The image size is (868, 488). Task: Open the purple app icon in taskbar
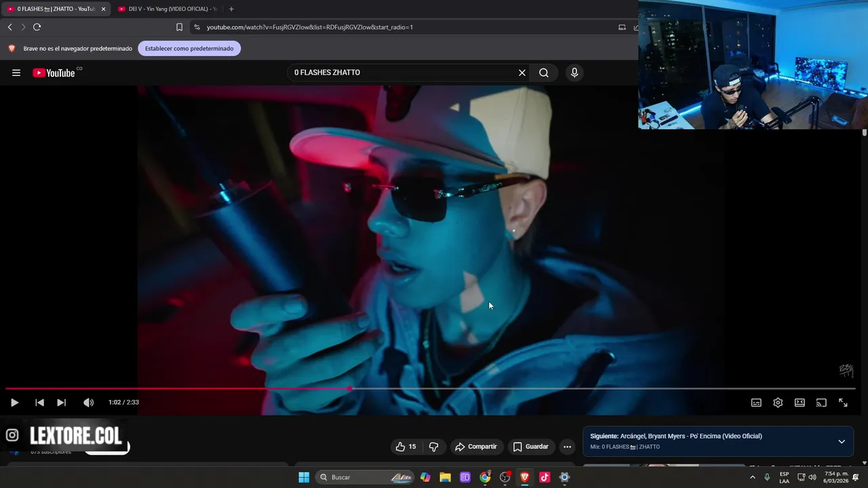[x=465, y=477]
